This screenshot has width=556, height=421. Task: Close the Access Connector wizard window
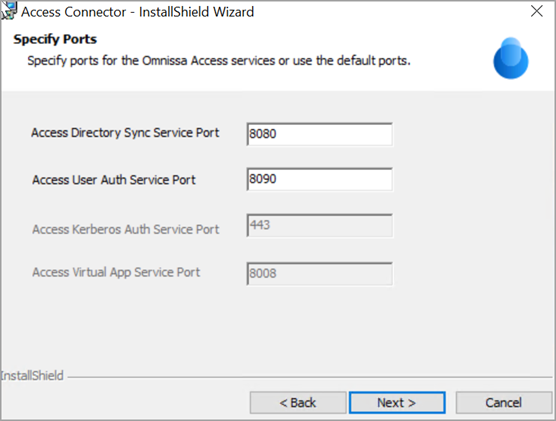point(537,11)
